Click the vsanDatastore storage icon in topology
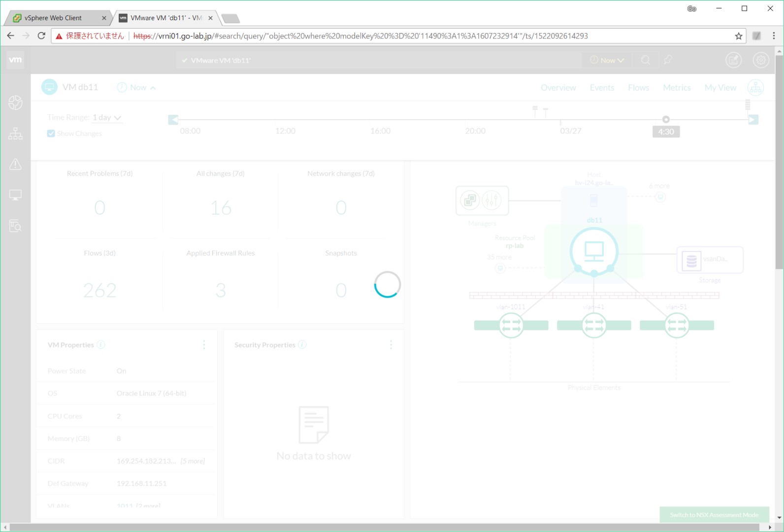Viewport: 784px width, 532px height. click(x=691, y=260)
